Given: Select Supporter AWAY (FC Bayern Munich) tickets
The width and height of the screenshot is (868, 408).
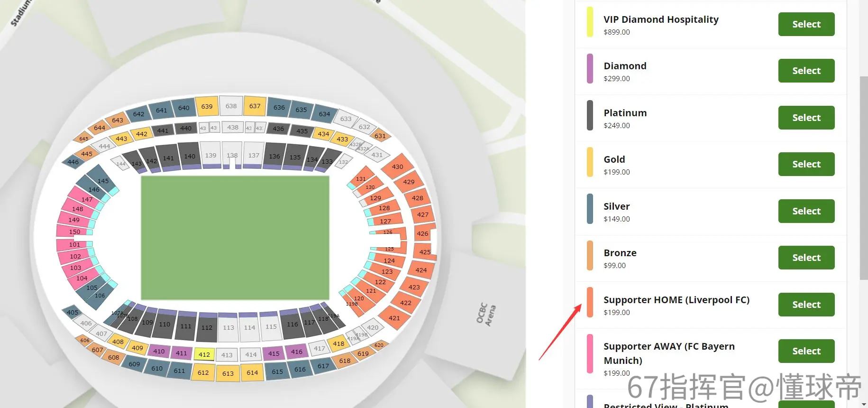Looking at the screenshot, I should coord(806,351).
